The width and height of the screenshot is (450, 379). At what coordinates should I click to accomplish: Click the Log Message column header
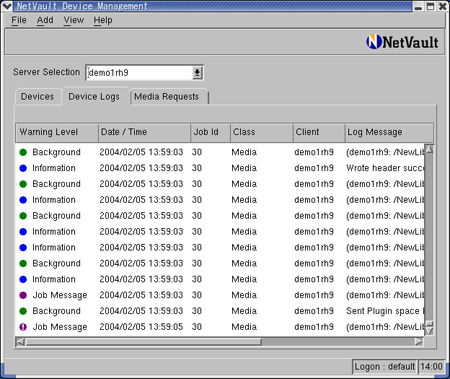[x=389, y=132]
